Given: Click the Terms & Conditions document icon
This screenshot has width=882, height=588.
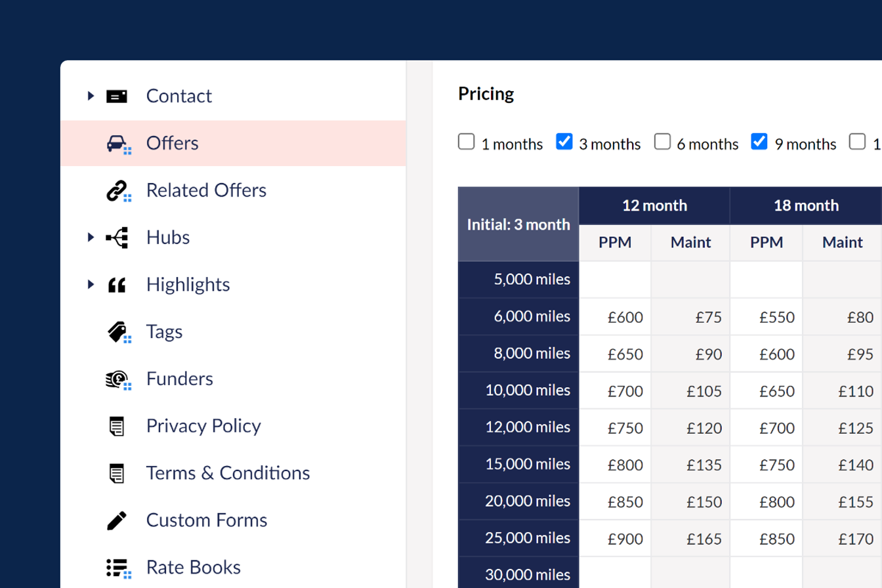Looking at the screenshot, I should 116,473.
